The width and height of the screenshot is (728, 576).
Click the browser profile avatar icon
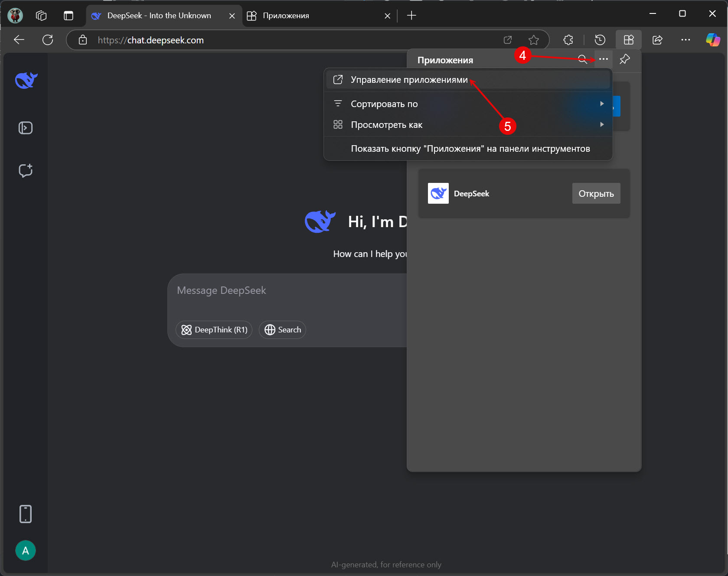[x=15, y=16]
